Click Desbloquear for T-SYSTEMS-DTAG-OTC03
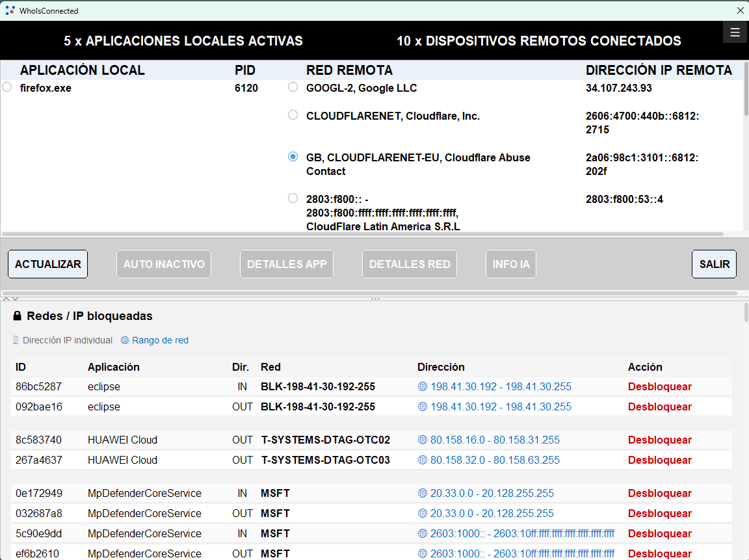Screen dimensions: 749x560 (660, 460)
